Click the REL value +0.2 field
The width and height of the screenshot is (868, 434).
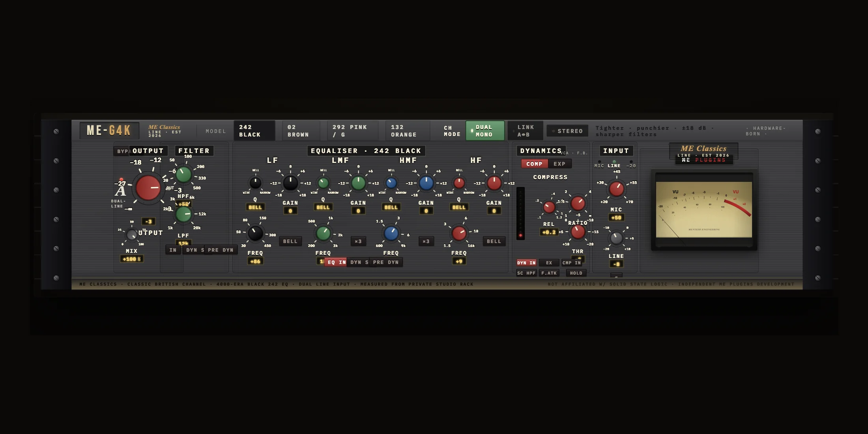(x=549, y=232)
